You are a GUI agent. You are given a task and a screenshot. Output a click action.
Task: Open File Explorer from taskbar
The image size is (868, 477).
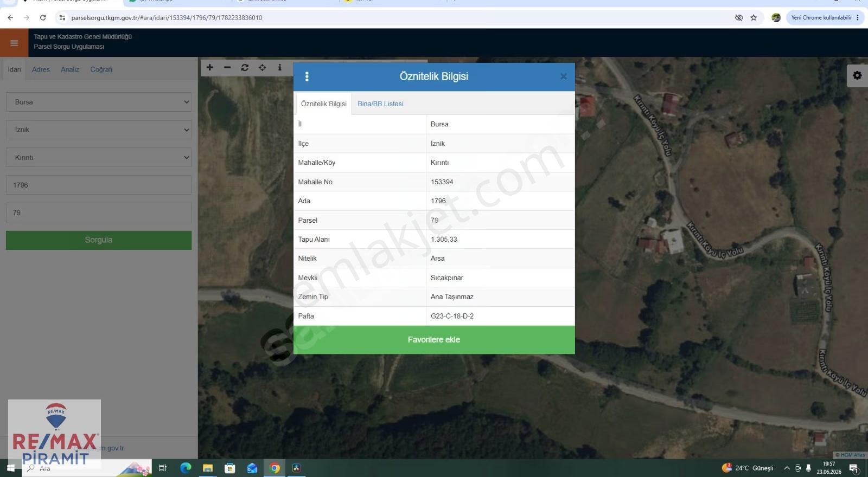[208, 468]
